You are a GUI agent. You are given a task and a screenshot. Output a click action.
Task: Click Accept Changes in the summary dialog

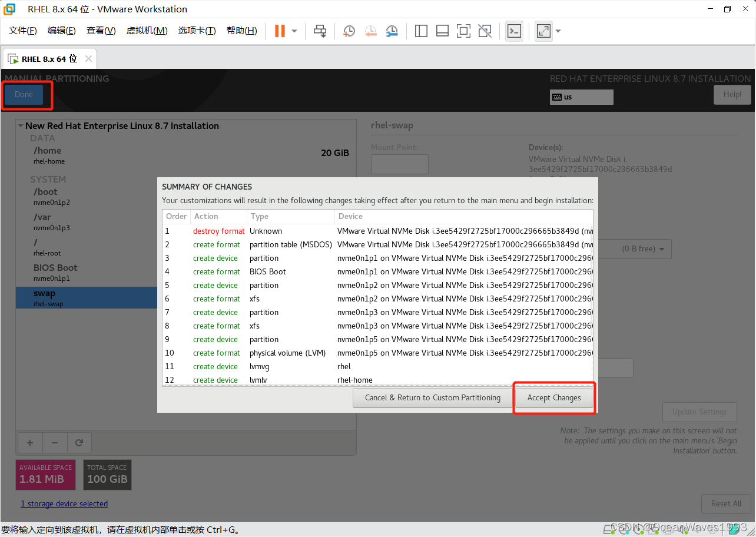tap(554, 397)
